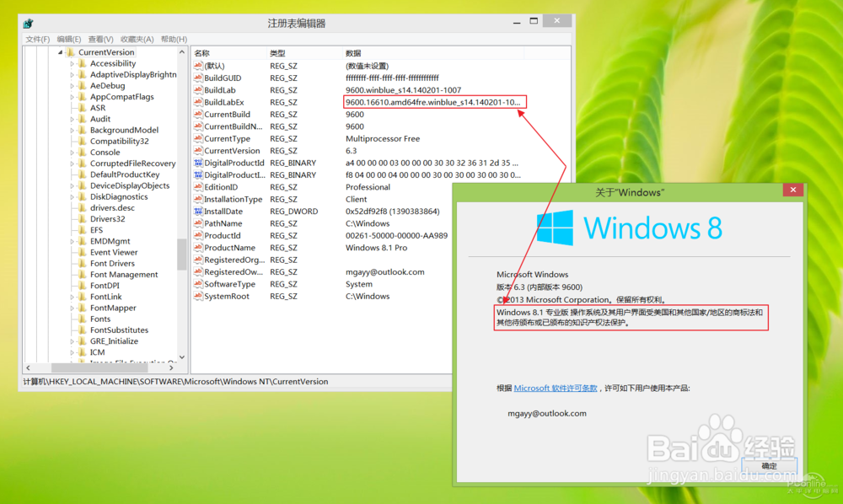Click the SoftwareType string value icon
This screenshot has width=843, height=504.
point(198,284)
